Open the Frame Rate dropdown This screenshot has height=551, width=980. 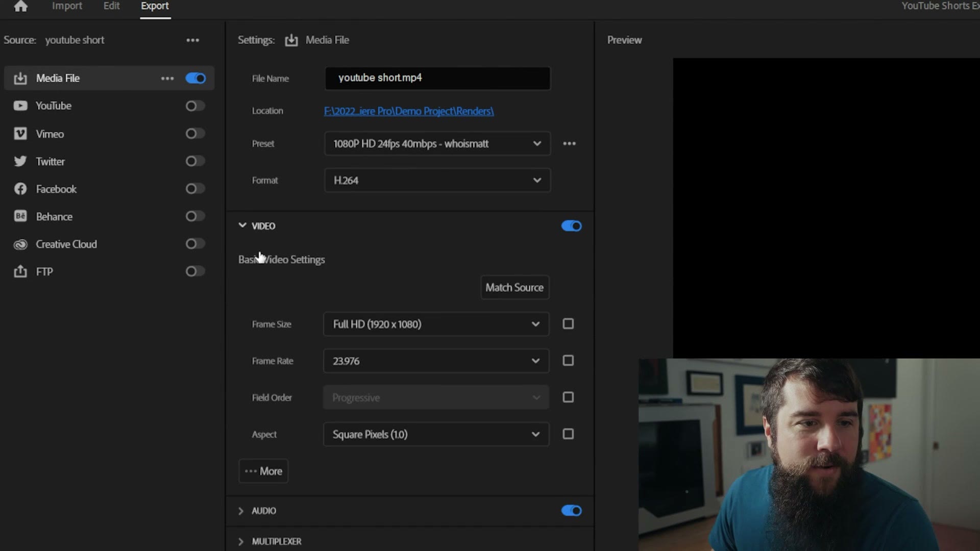point(436,361)
